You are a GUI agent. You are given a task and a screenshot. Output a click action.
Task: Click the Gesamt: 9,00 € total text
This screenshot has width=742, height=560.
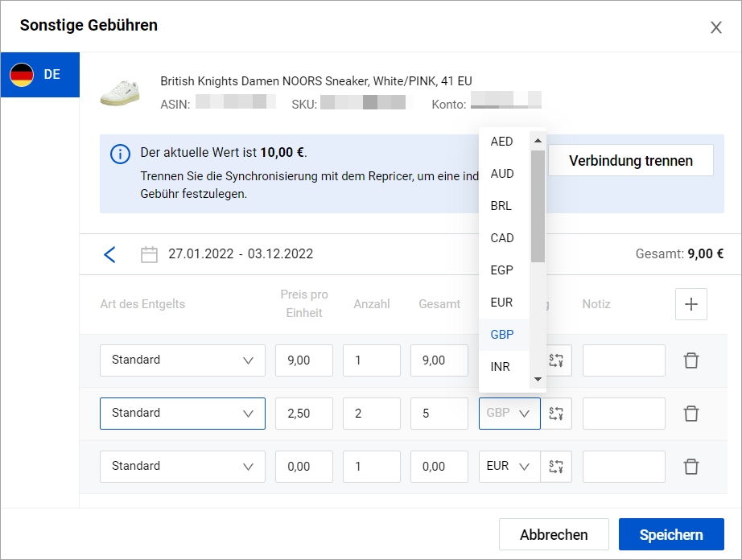(x=679, y=254)
